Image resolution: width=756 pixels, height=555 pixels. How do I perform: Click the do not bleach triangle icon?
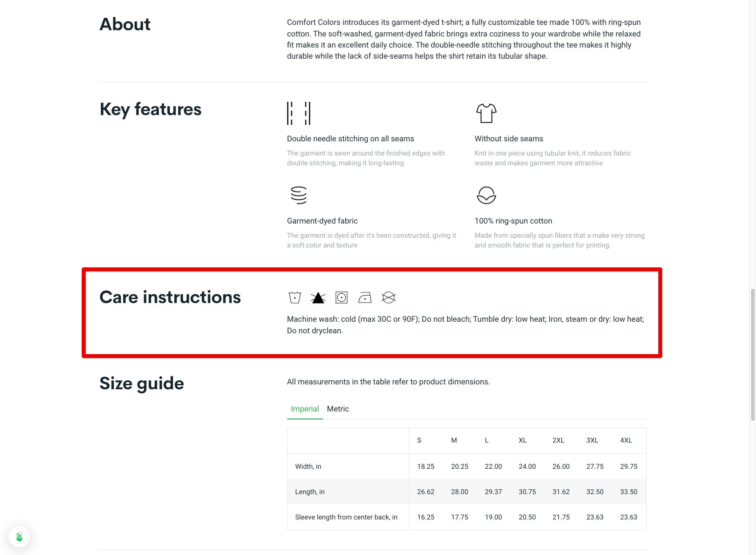click(x=318, y=298)
